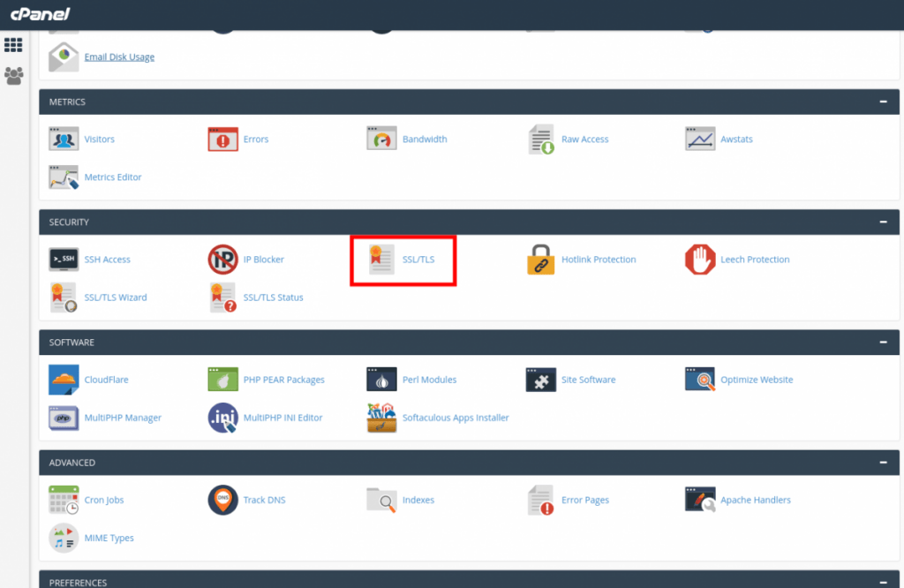Screen dimensions: 904x588
Task: Open Leech Protection stop-hand icon
Action: click(699, 260)
